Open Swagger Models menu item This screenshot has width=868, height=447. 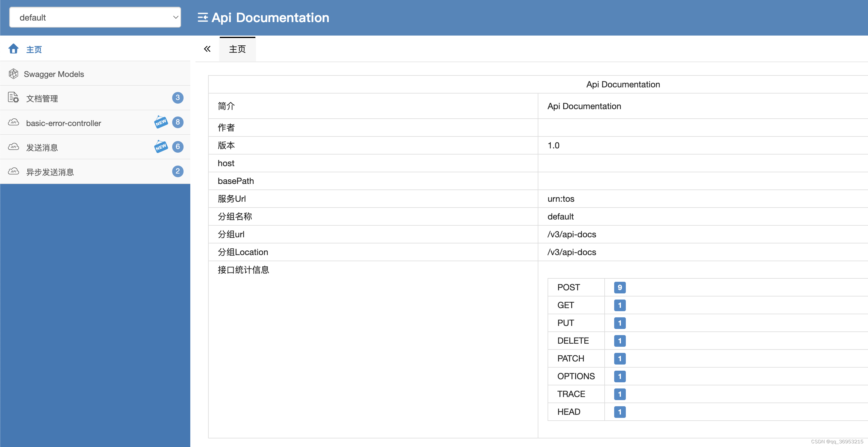(x=54, y=74)
